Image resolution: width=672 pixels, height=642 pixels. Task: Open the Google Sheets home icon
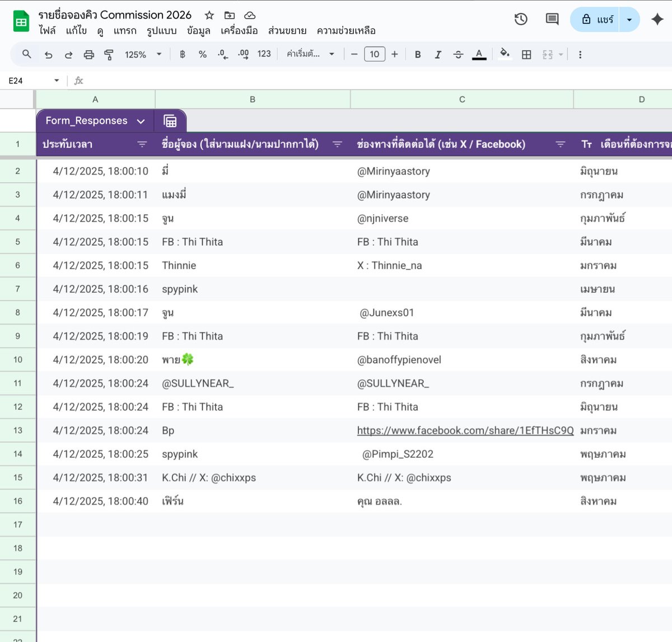21,22
